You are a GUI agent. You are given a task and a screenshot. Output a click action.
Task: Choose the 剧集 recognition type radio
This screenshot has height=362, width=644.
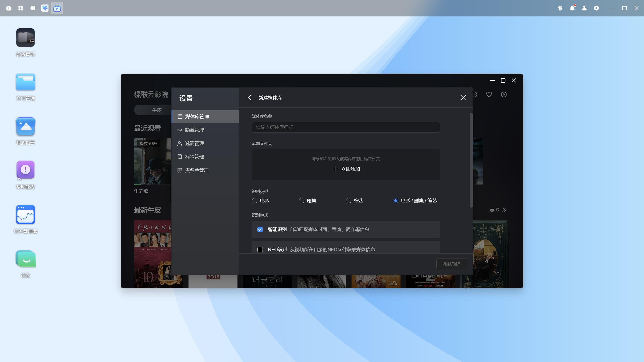click(301, 201)
